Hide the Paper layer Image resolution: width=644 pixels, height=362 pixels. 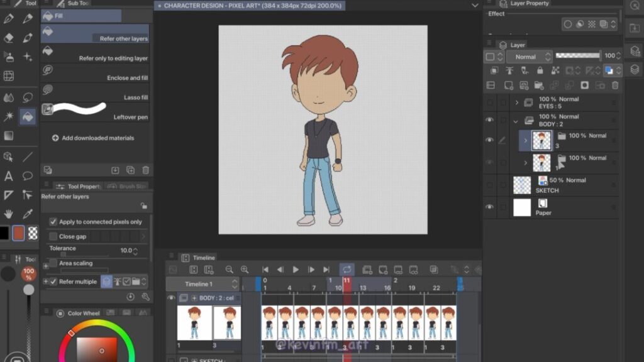(x=490, y=207)
